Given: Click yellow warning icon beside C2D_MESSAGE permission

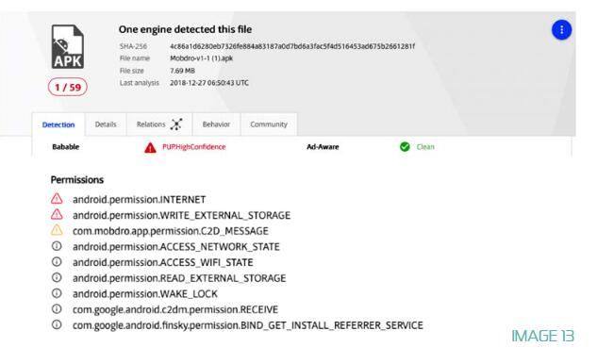Looking at the screenshot, I should tap(57, 230).
